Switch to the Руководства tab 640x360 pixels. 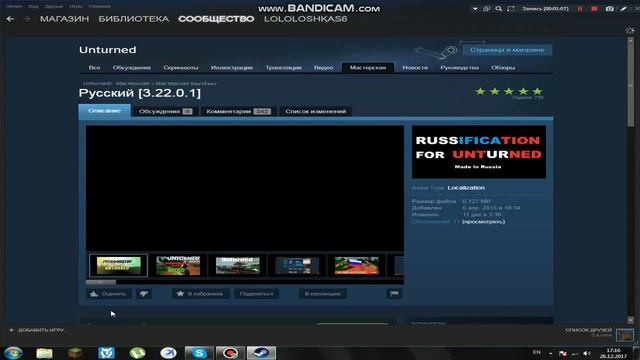click(460, 67)
